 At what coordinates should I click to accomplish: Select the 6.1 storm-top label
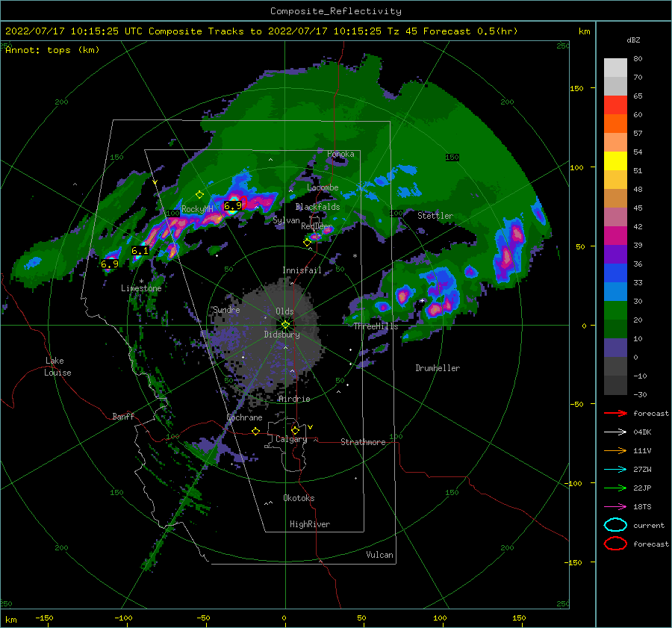tap(140, 251)
